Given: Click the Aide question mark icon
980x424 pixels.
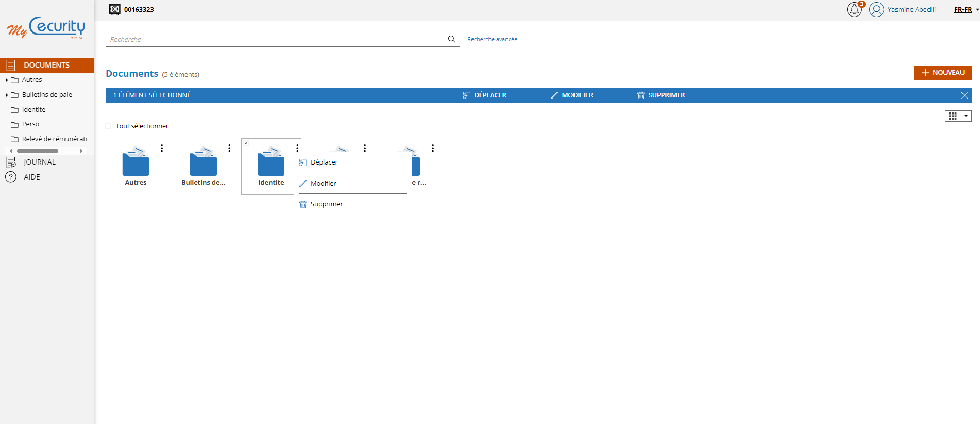Looking at the screenshot, I should (11, 177).
